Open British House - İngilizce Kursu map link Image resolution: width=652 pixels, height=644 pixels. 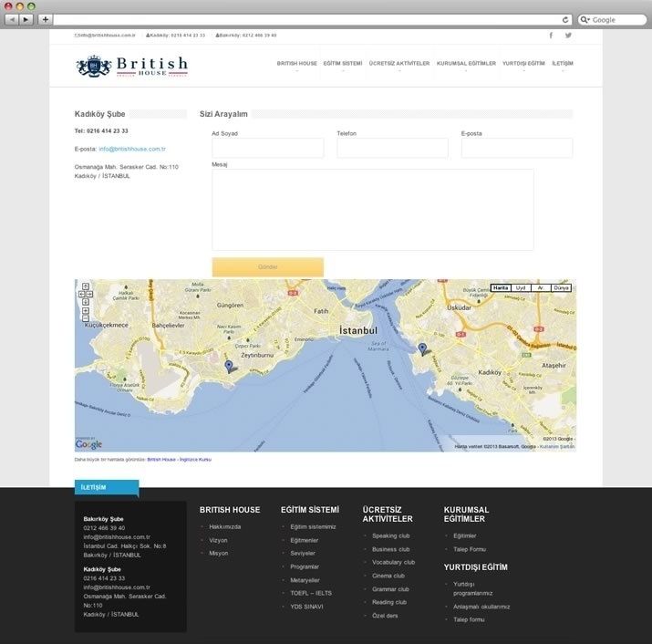click(180, 460)
